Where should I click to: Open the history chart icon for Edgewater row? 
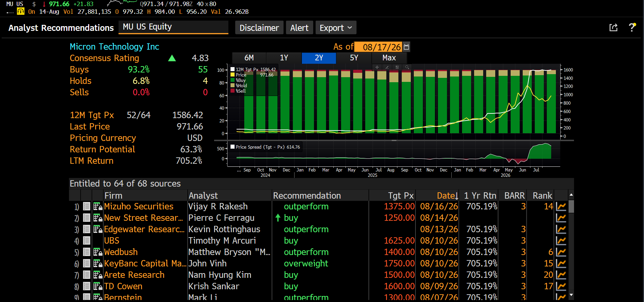[x=561, y=229]
